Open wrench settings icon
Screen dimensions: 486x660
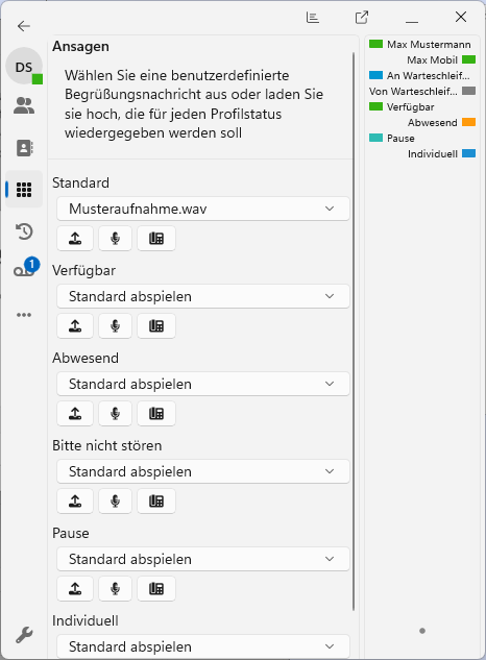coord(24,634)
